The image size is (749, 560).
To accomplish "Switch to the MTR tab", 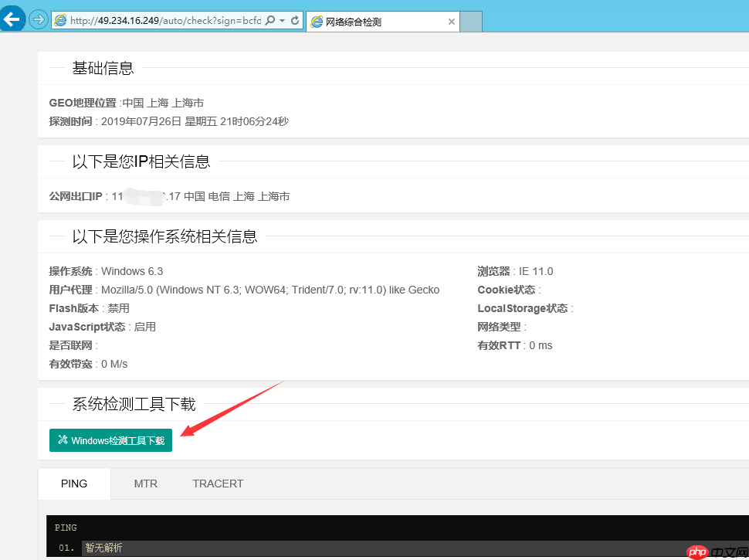I will [x=145, y=484].
